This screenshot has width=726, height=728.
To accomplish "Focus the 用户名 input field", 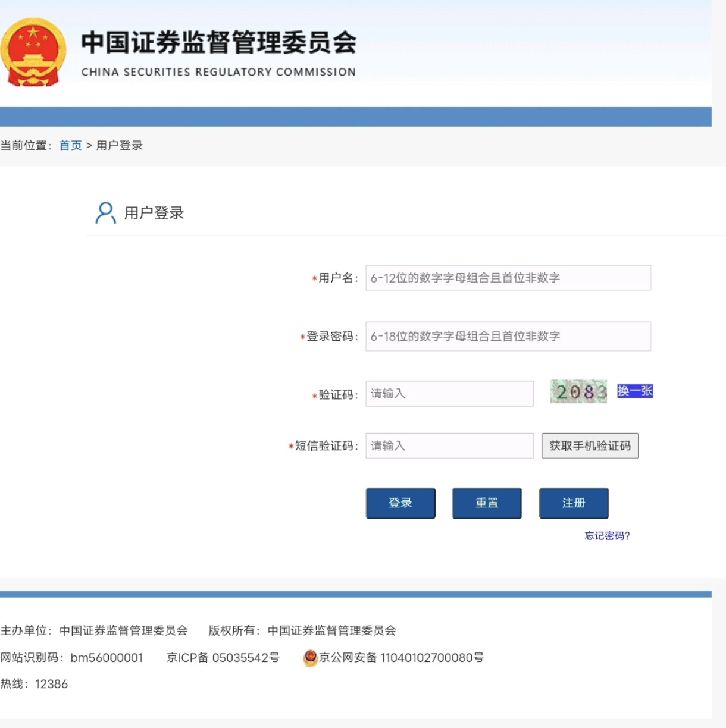I will (508, 278).
